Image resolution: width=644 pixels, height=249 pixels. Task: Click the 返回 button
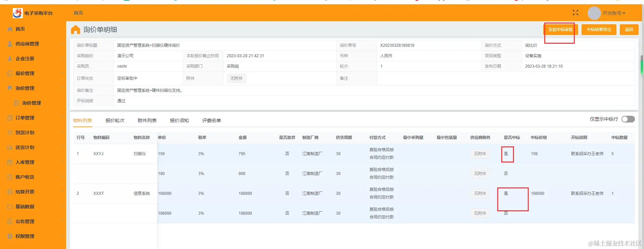(629, 30)
